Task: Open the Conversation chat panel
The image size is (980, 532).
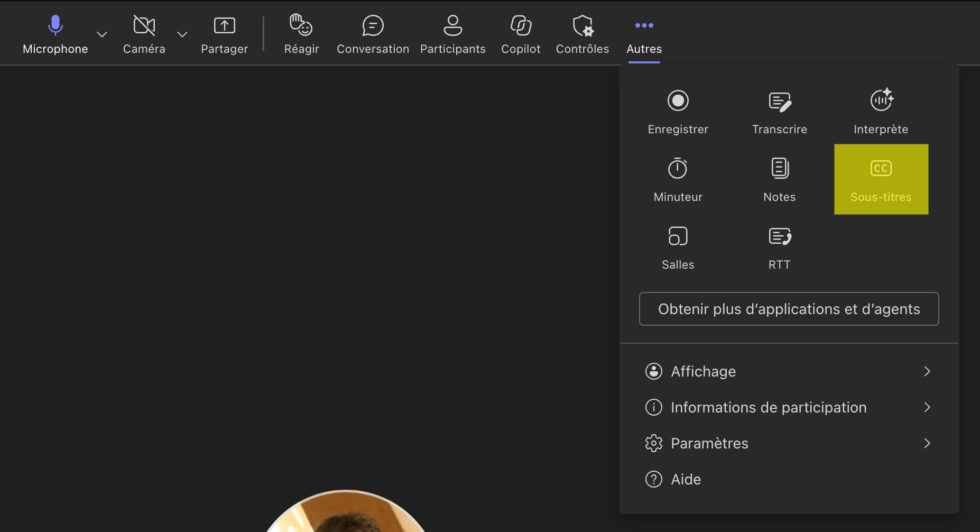Action: (x=373, y=35)
